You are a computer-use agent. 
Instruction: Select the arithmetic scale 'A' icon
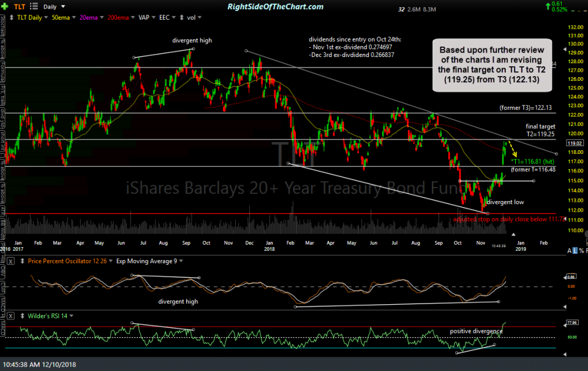click(569, 250)
